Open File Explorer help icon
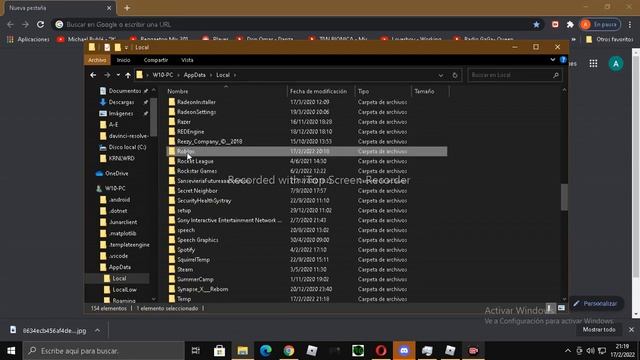Viewport: 640px width, 360px height. (x=563, y=60)
